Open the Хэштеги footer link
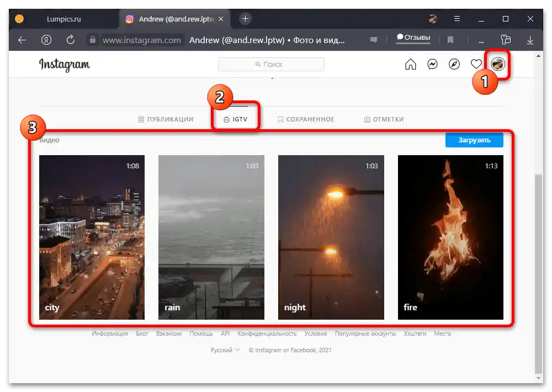The image size is (552, 392). pyautogui.click(x=415, y=333)
